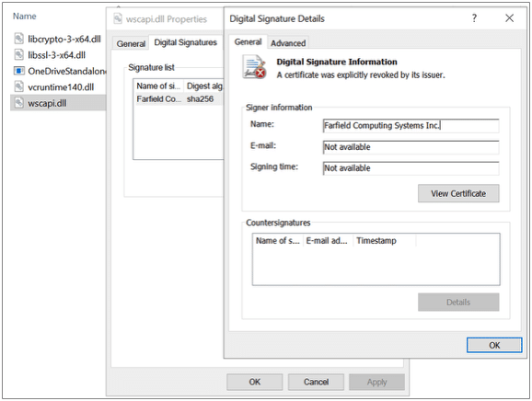Screen dimensions: 532x401
Task: Click the help question mark button
Action: 474,18
